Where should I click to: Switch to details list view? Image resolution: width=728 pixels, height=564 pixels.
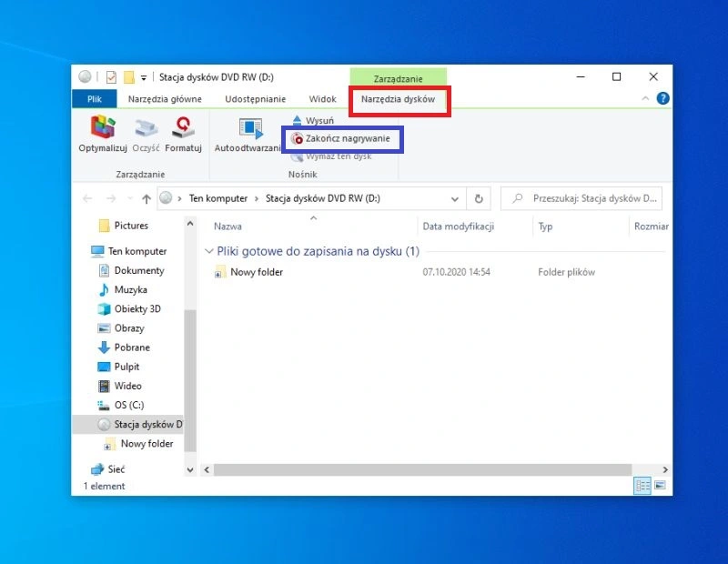click(643, 486)
